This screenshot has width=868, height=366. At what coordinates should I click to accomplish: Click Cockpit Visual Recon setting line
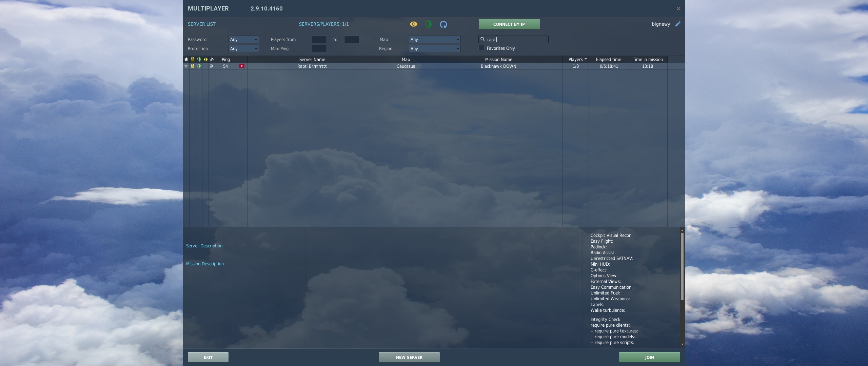611,235
